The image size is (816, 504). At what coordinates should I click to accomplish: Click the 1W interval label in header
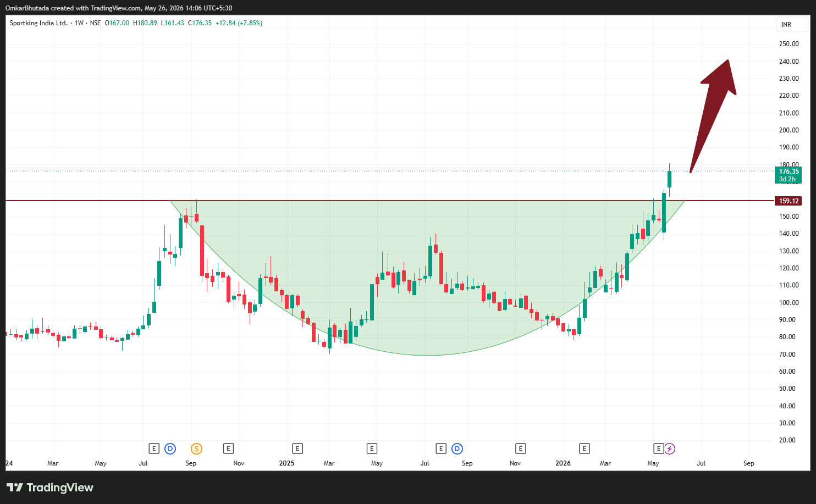pos(79,23)
